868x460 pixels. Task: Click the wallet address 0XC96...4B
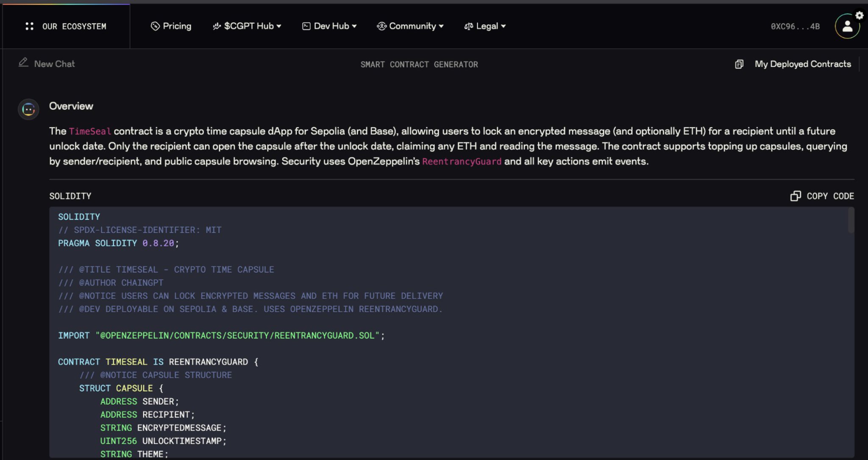point(795,26)
